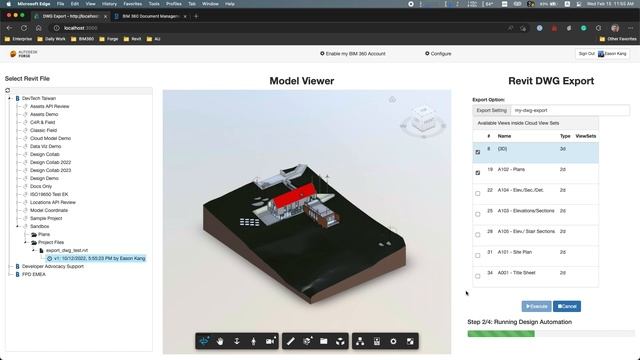
Task: Refresh the Revit file tree
Action: coord(7,90)
